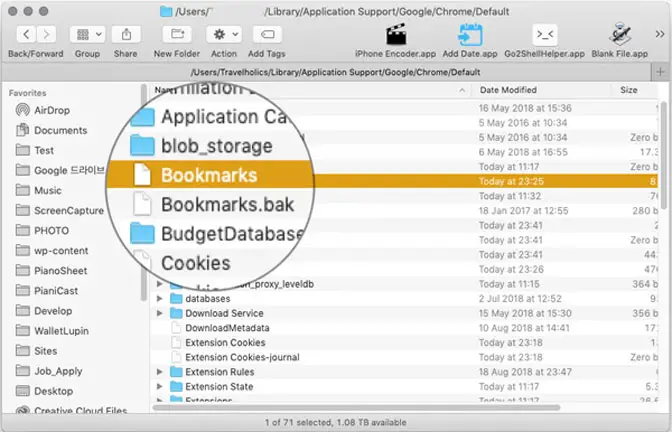
Task: Launch iPhone Encoder.app from toolbar
Action: [396, 34]
